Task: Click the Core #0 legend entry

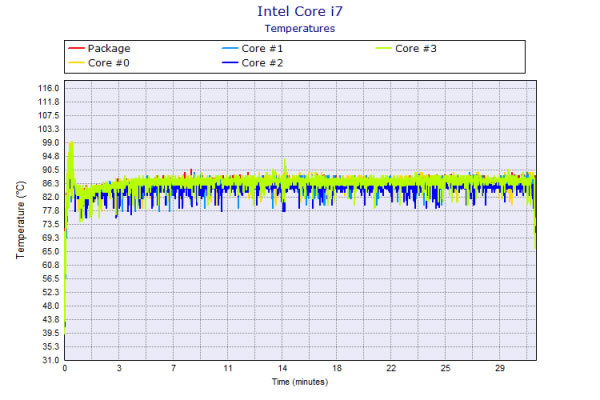Action: coord(99,63)
